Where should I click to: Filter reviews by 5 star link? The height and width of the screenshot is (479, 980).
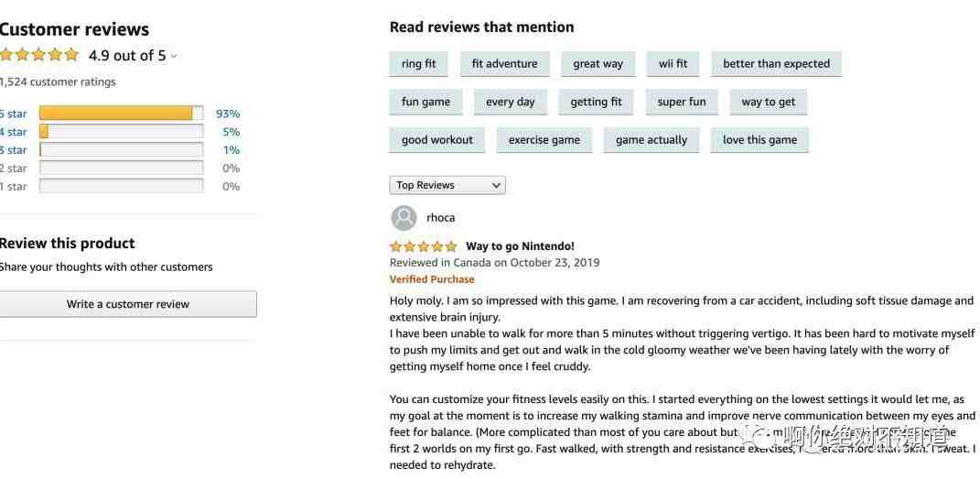click(x=14, y=114)
